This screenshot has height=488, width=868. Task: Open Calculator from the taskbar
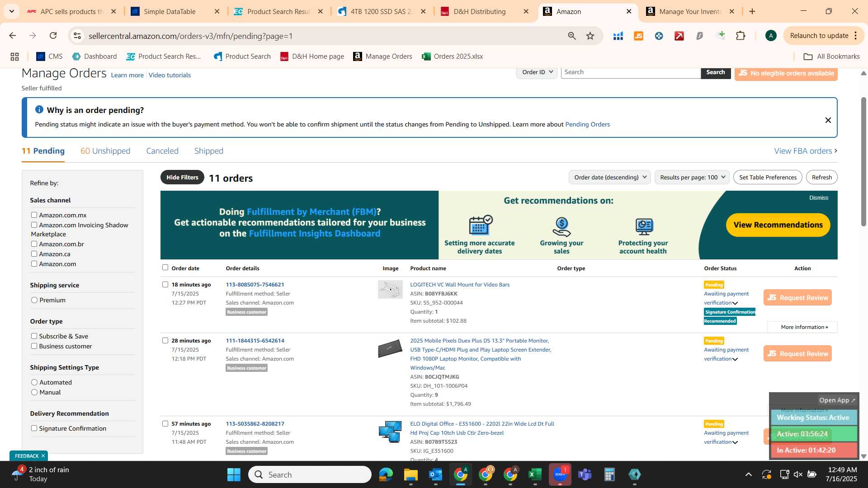coord(609,474)
